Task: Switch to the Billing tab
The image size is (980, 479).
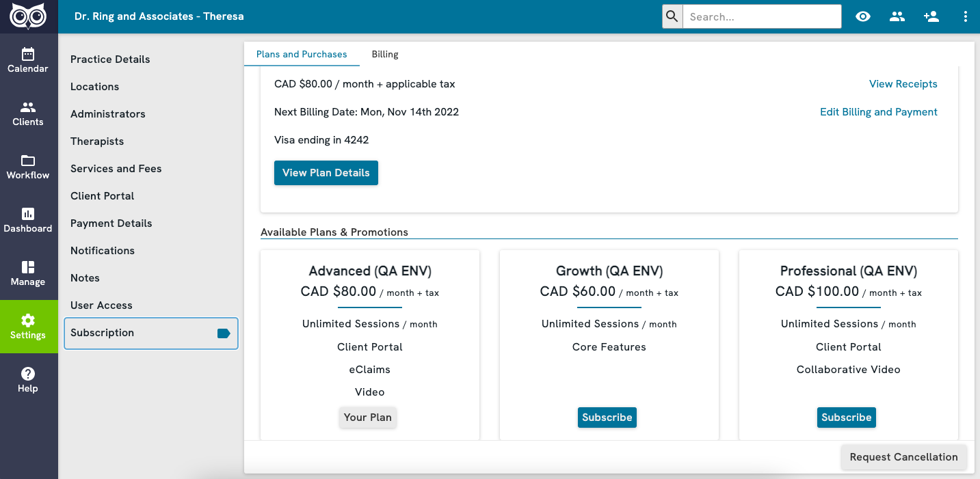Action: [385, 54]
